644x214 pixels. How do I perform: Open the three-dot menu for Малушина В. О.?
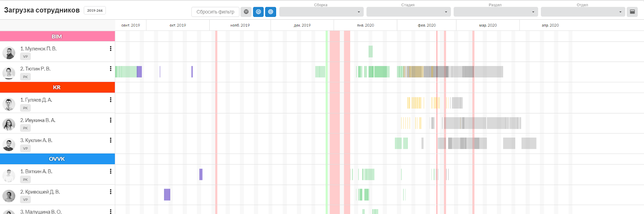111,211
